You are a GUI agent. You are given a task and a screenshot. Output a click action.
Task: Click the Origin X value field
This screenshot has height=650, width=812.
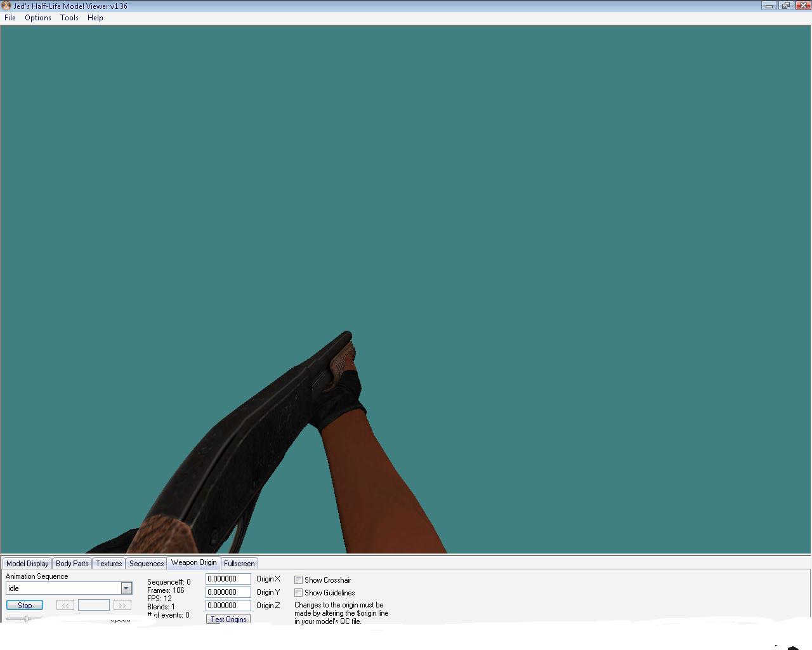(228, 579)
